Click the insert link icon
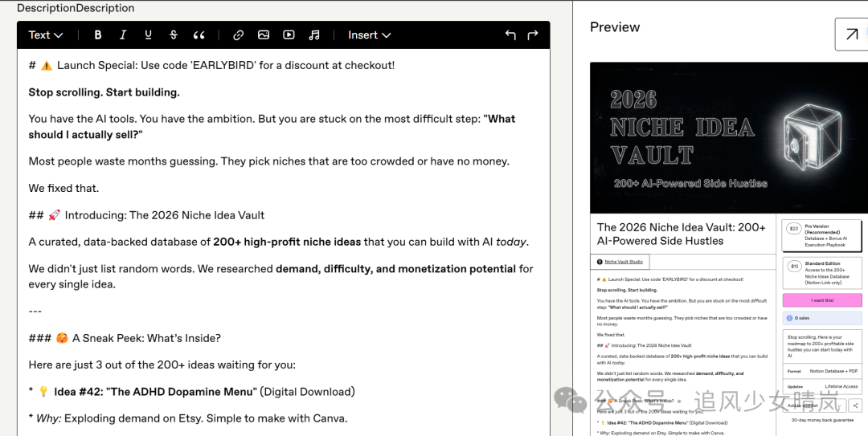Screen dimensions: 868x436 pyautogui.click(x=238, y=35)
